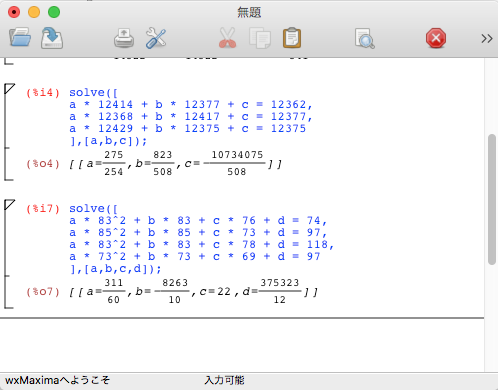This screenshot has width=498, height=390.
Task: Click the vertical scrollbar thumb
Action: pos(492,199)
